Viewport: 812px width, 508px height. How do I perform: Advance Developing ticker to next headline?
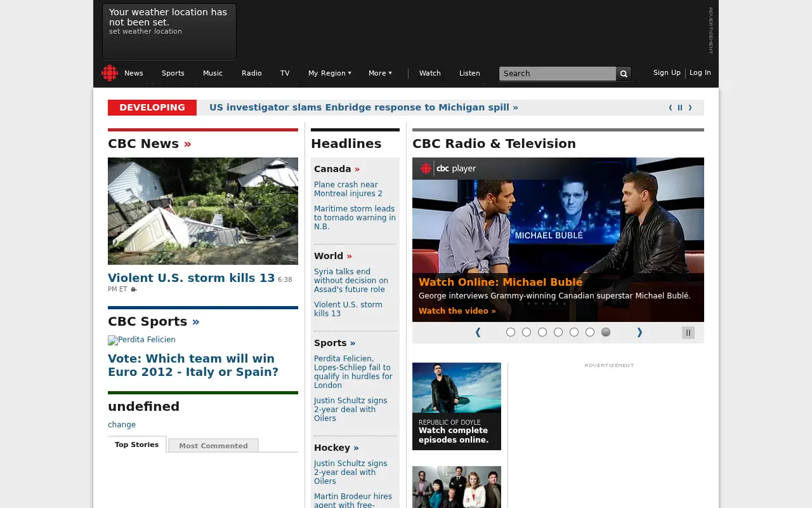690,108
